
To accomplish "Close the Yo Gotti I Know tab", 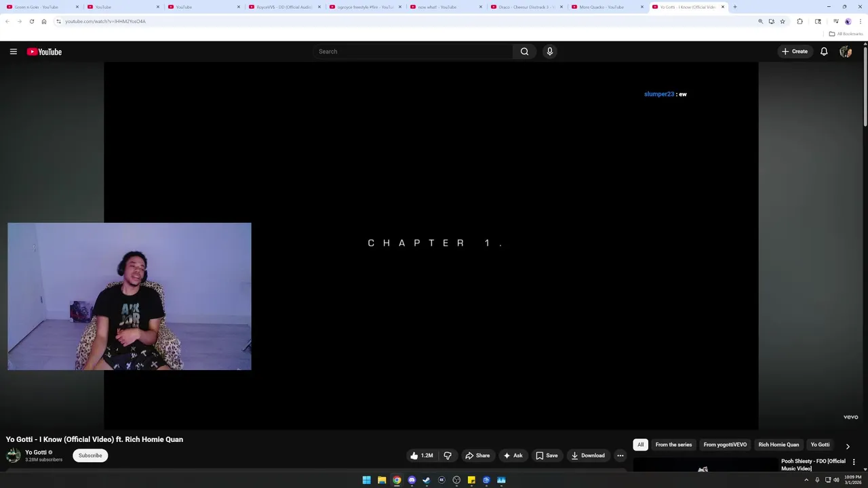I will [723, 7].
